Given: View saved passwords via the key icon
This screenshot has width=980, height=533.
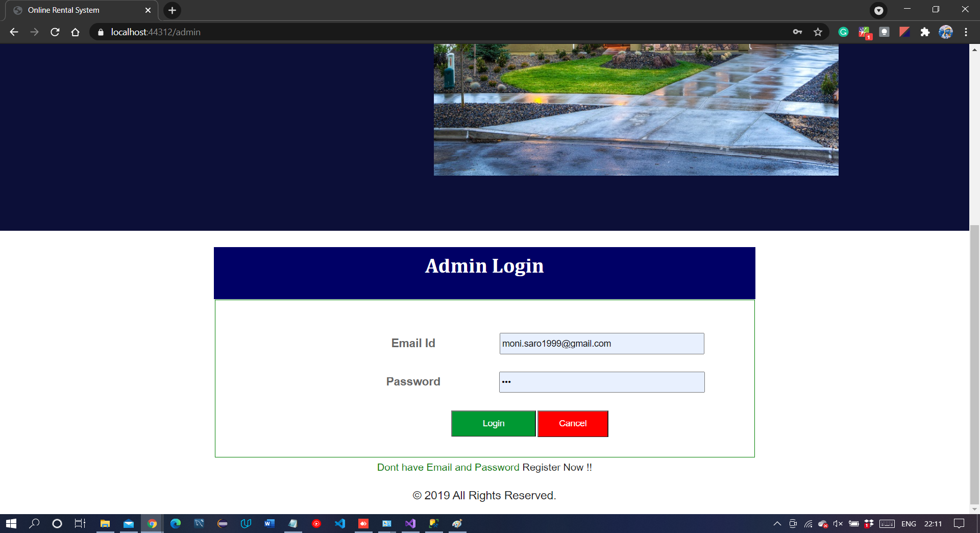Looking at the screenshot, I should 797,32.
